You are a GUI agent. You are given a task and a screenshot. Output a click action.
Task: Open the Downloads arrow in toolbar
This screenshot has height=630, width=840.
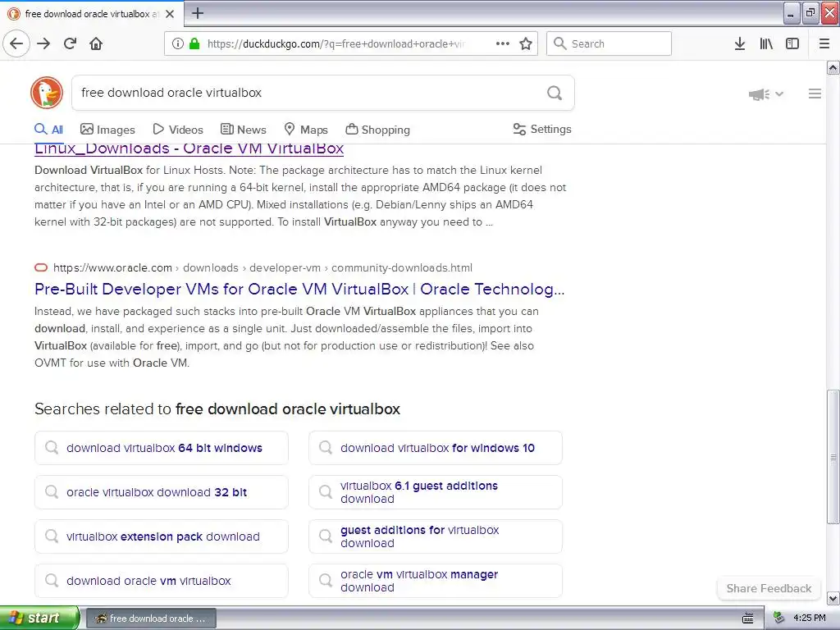[740, 43]
